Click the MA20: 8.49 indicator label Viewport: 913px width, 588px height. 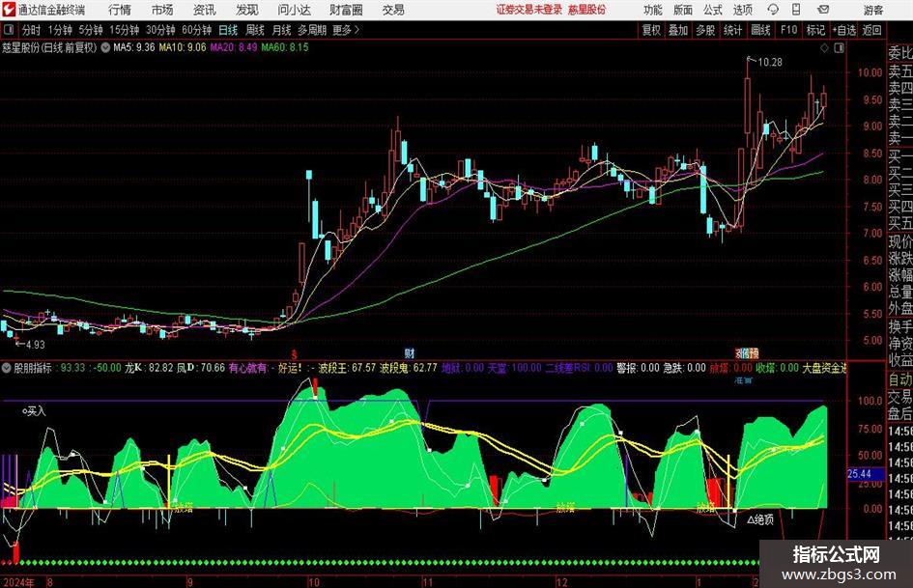click(x=234, y=47)
